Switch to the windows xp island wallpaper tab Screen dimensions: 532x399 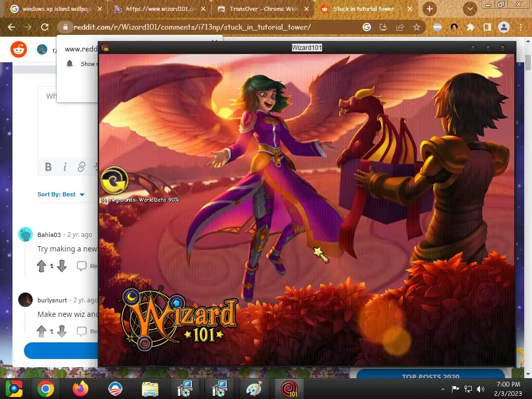[x=56, y=9]
